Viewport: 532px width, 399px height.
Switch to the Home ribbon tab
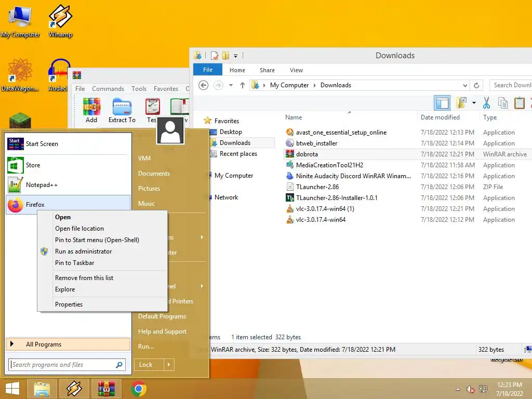coord(237,70)
